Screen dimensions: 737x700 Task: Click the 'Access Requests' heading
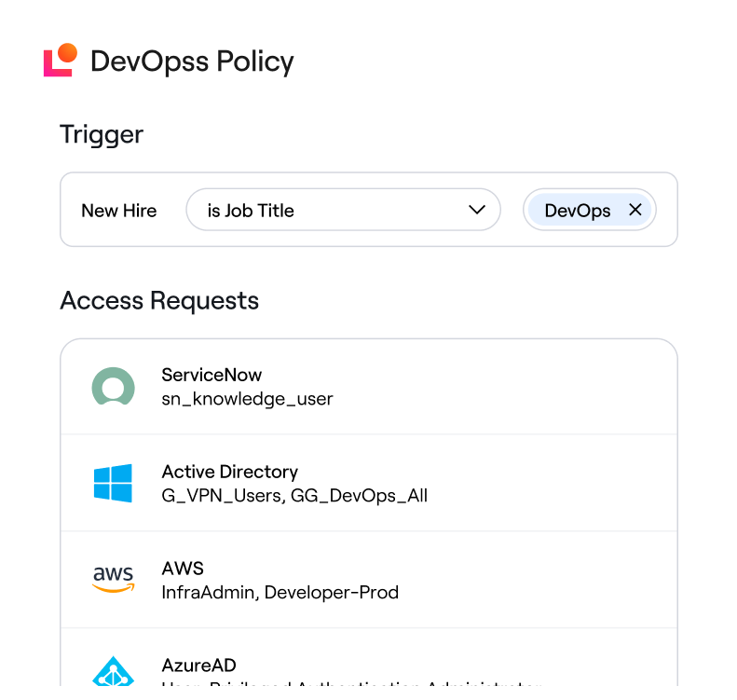(x=159, y=300)
